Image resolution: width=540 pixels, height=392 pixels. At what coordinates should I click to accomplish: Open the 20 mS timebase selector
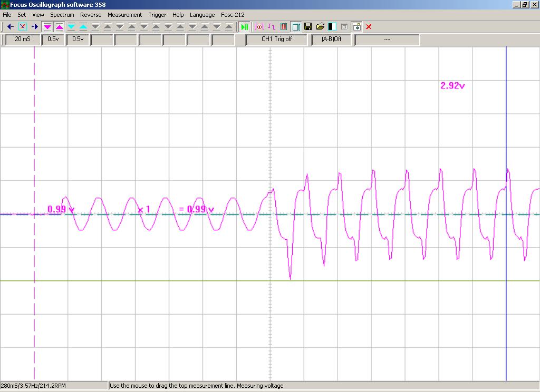23,39
